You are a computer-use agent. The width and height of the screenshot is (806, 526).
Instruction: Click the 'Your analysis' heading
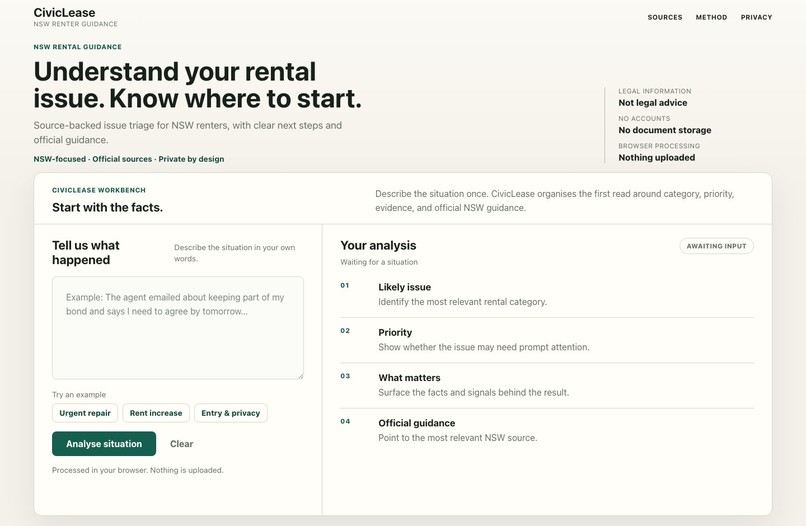click(378, 245)
